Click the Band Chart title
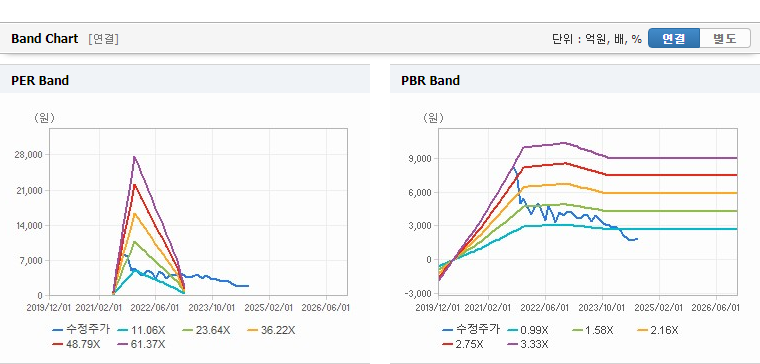Viewport: 760px width, 364px height. coord(45,39)
